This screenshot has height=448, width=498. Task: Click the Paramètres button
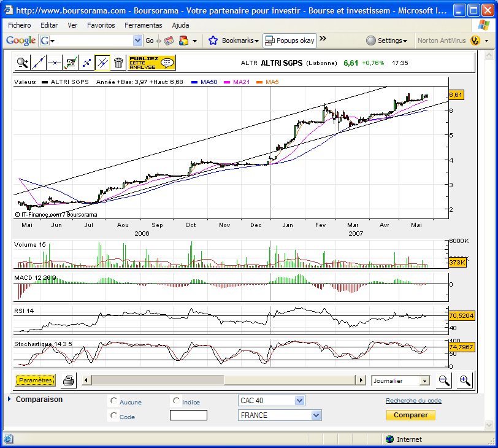coord(36,380)
